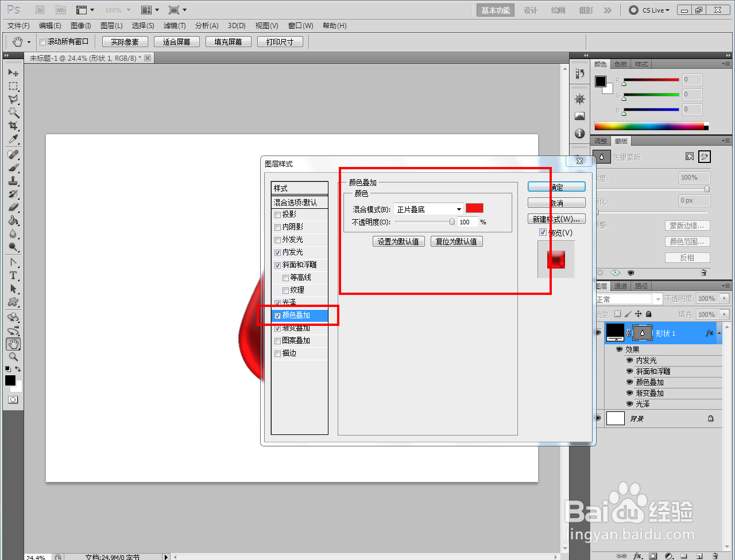The image size is (735, 560).
Task: Expand more workspaces chevron
Action: (x=608, y=10)
